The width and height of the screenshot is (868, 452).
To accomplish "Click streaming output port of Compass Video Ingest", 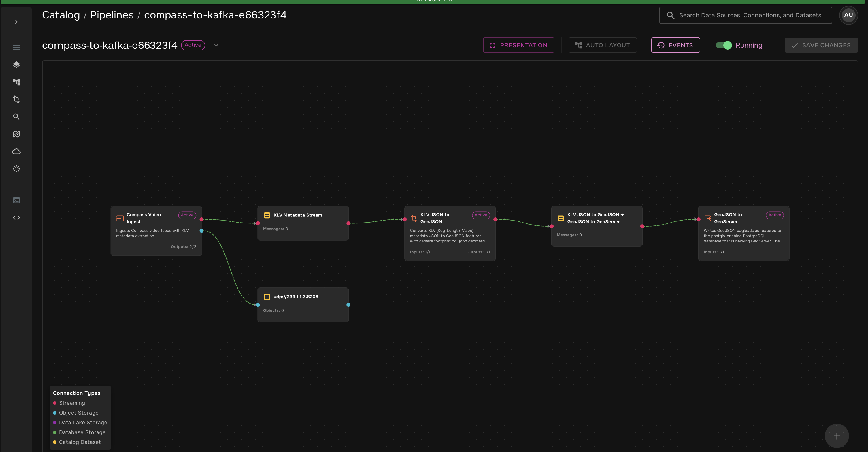I will (201, 219).
